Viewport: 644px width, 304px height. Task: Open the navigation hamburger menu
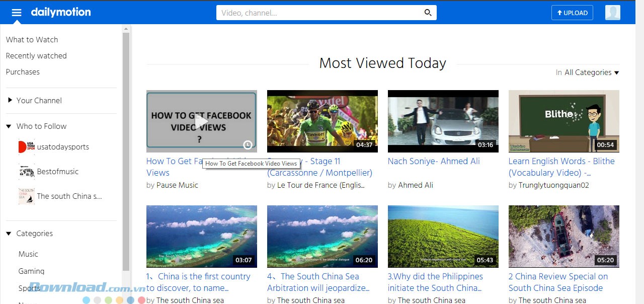pos(17,12)
